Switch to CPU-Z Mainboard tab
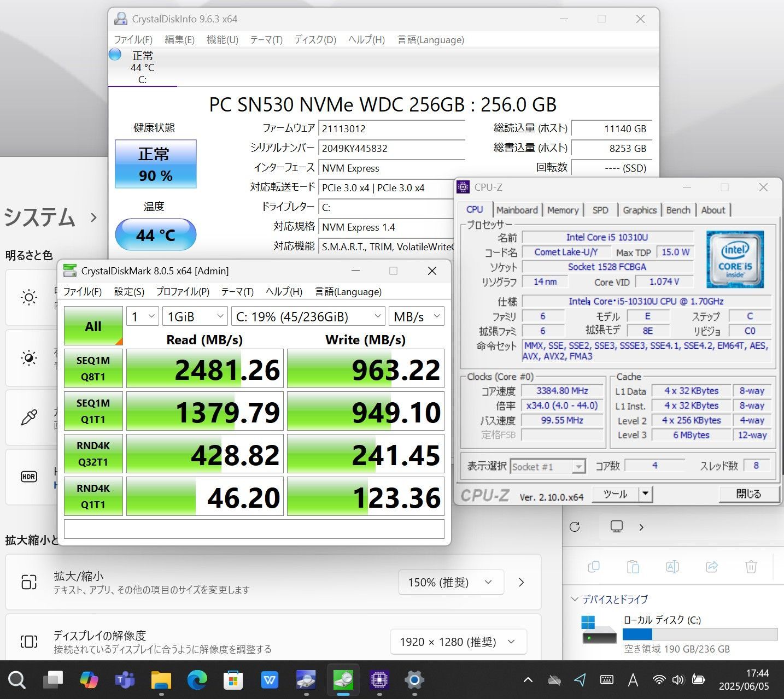Viewport: 784px width, 699px height. (x=517, y=210)
